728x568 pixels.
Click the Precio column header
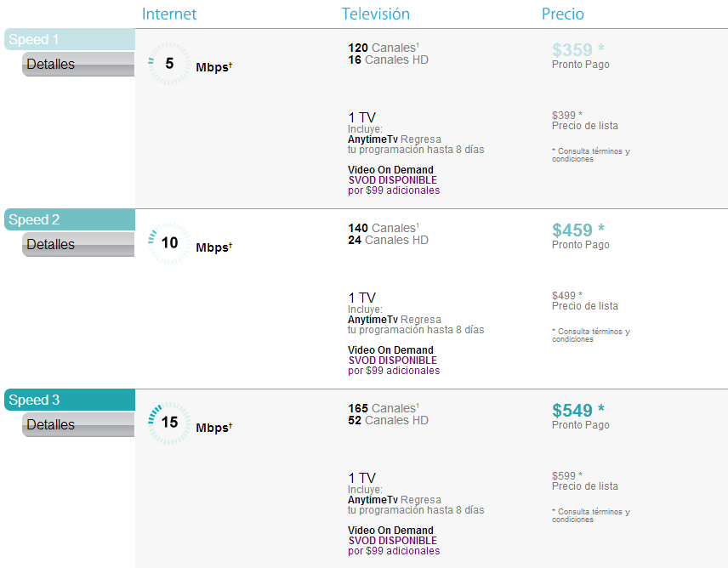pyautogui.click(x=563, y=14)
